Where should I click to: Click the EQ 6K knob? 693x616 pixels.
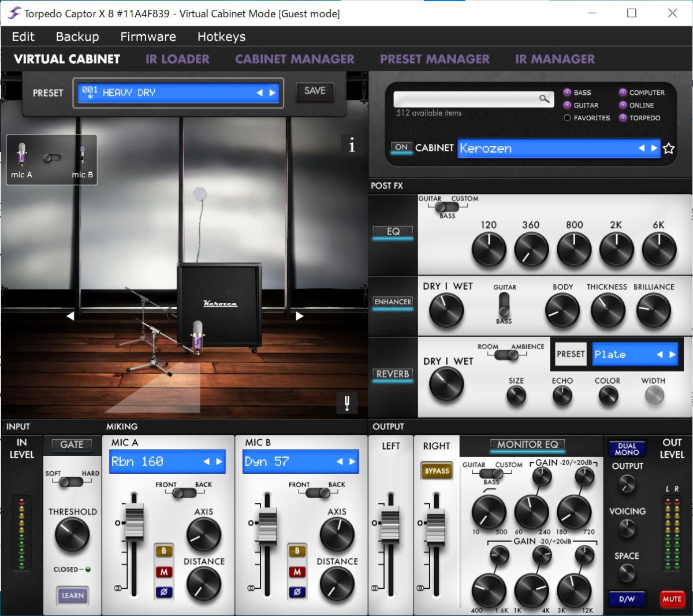point(659,250)
